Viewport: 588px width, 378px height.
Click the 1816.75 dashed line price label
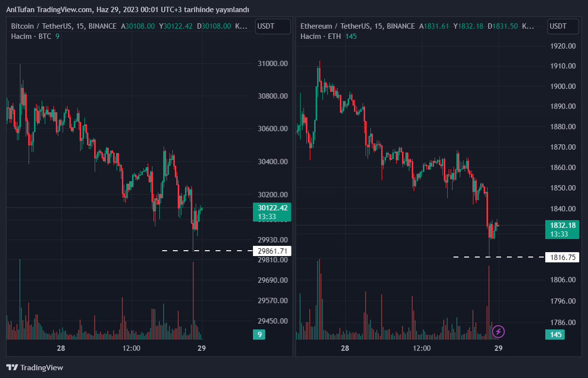click(x=563, y=258)
